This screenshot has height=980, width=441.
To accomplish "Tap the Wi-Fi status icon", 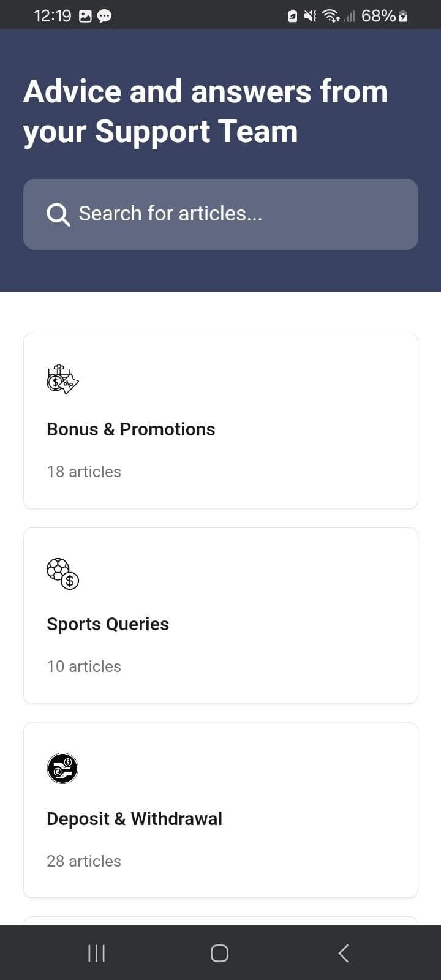I will tap(331, 17).
